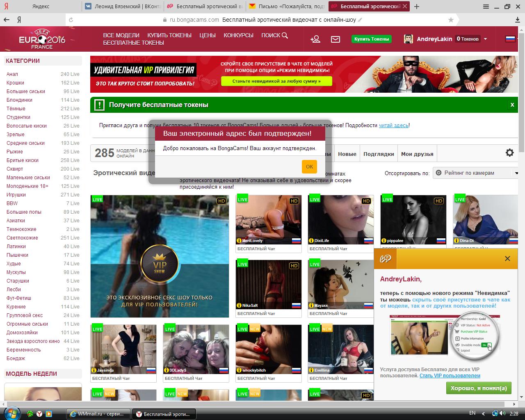
Task: Switch to the Письмо mail browser tab
Action: pyautogui.click(x=286, y=7)
